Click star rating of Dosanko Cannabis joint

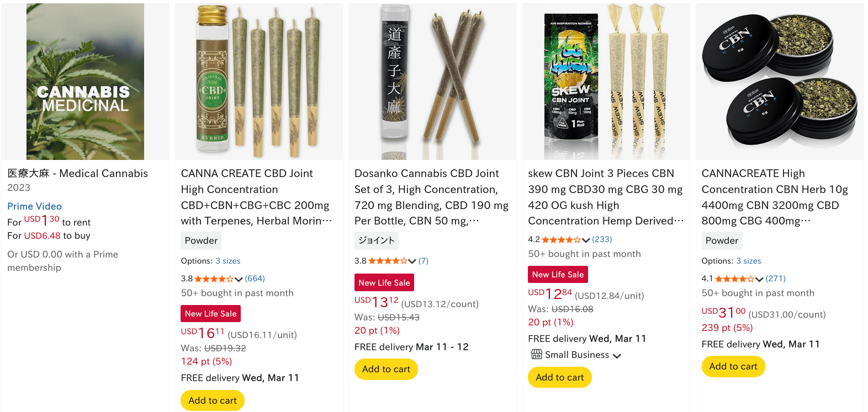388,261
